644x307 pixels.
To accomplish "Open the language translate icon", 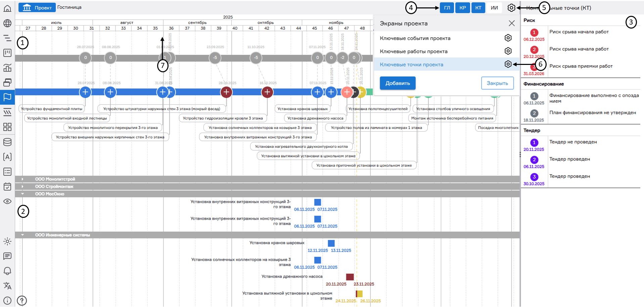I will 7,286.
